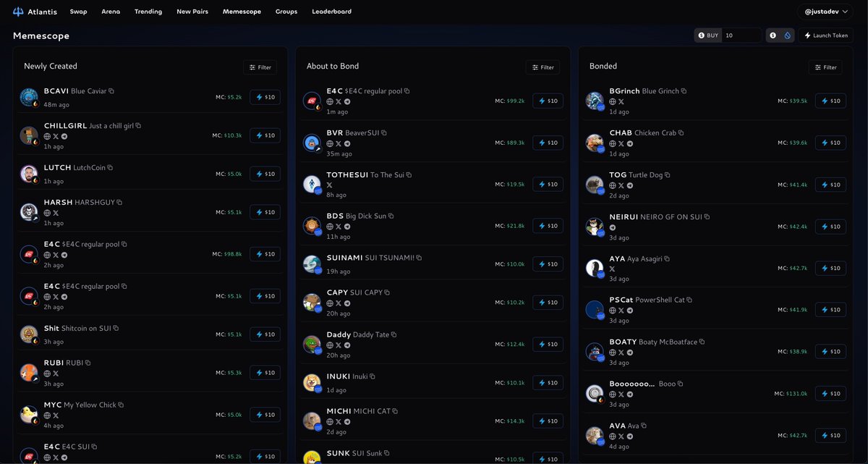868x464 pixels.
Task: Open the INUKI token avatar
Action: tap(312, 381)
